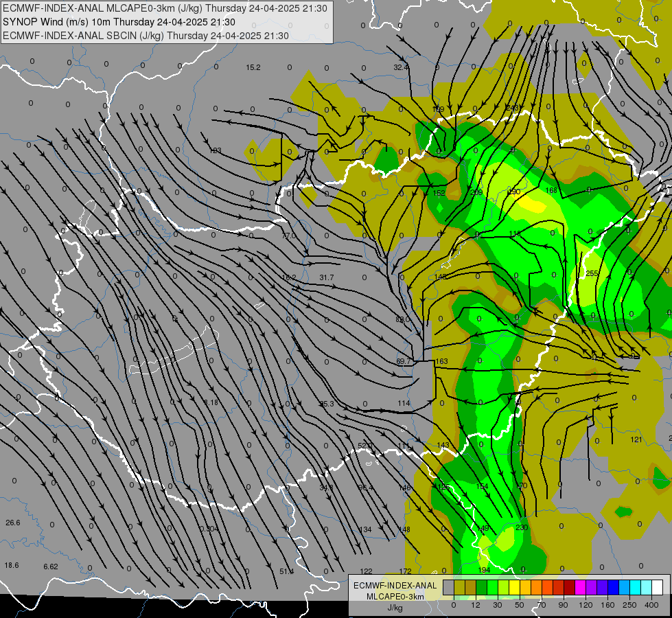This screenshot has height=618, width=672.
Task: Click the map value 31.7
Action: [x=327, y=277]
